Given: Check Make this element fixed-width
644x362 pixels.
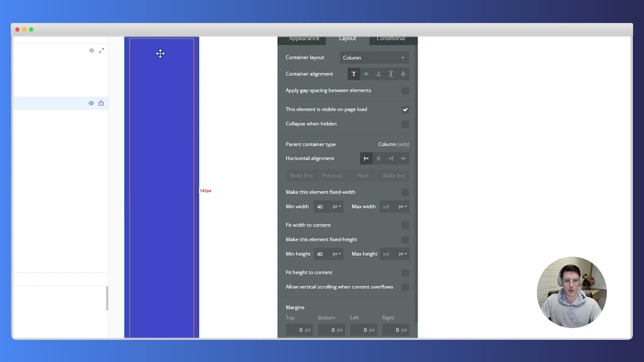Looking at the screenshot, I should coord(405,193).
